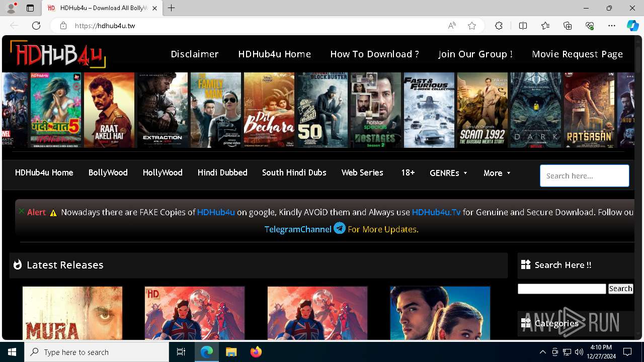This screenshot has width=644, height=362.
Task: Focus the sidebar search text field
Action: click(562, 289)
